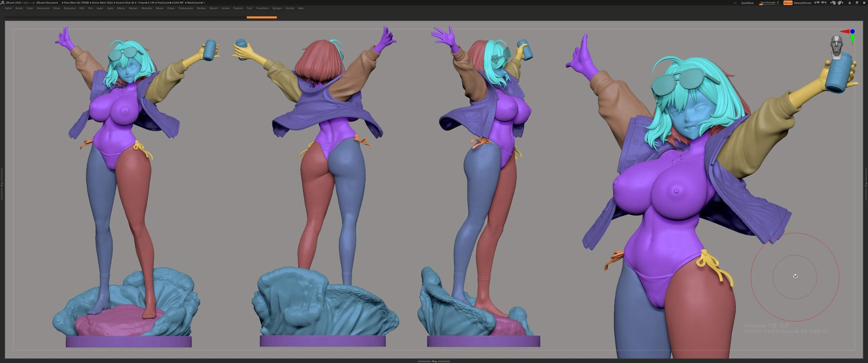The height and width of the screenshot is (363, 868).
Task: Click the DefaultZScript button
Action: [x=803, y=3]
